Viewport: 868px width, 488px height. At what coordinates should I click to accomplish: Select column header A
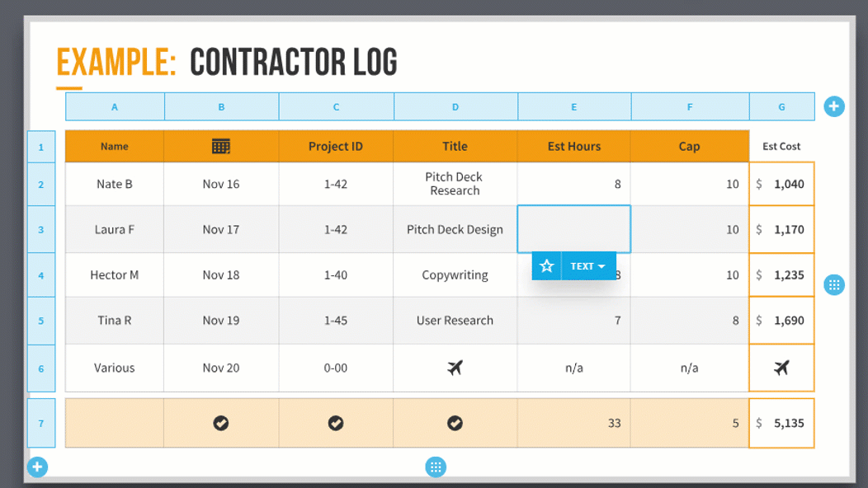(115, 106)
